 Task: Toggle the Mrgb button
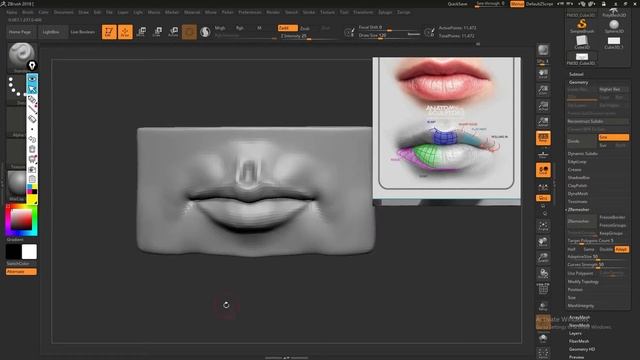pos(220,28)
